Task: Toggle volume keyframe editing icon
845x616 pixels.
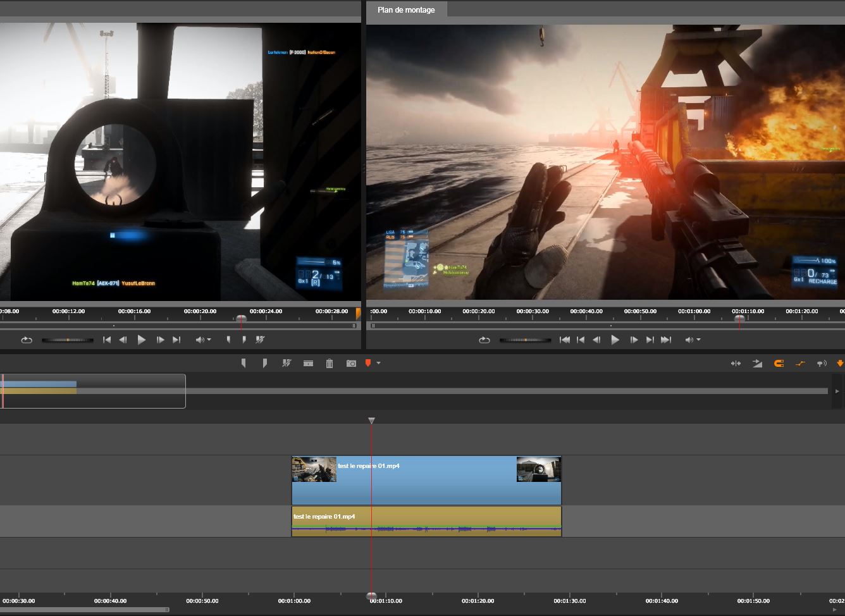Action: click(801, 363)
